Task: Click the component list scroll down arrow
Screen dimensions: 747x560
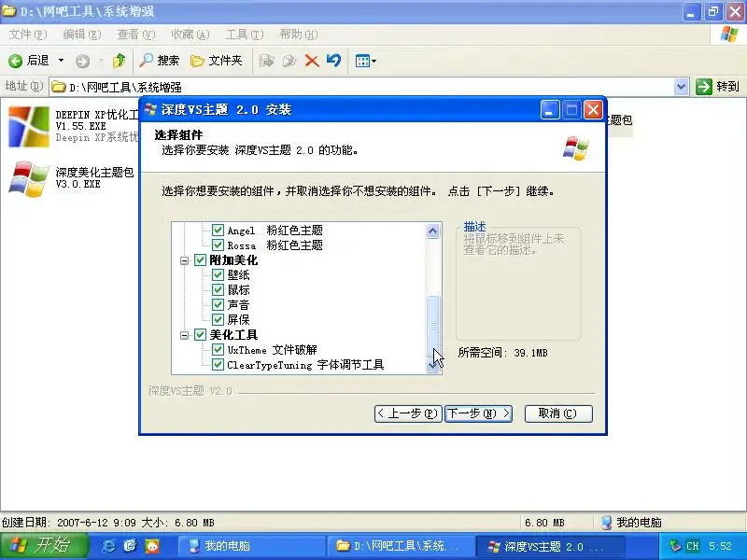Action: tap(432, 366)
